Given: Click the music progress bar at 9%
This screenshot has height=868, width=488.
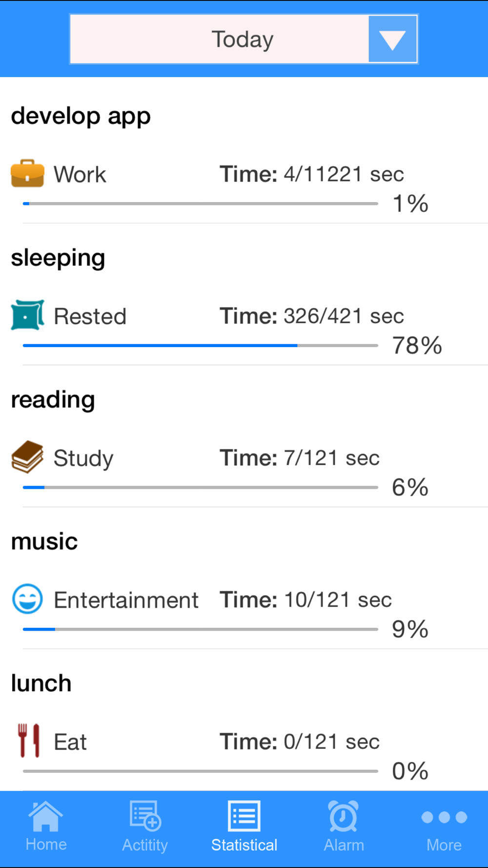Looking at the screenshot, I should 200,629.
